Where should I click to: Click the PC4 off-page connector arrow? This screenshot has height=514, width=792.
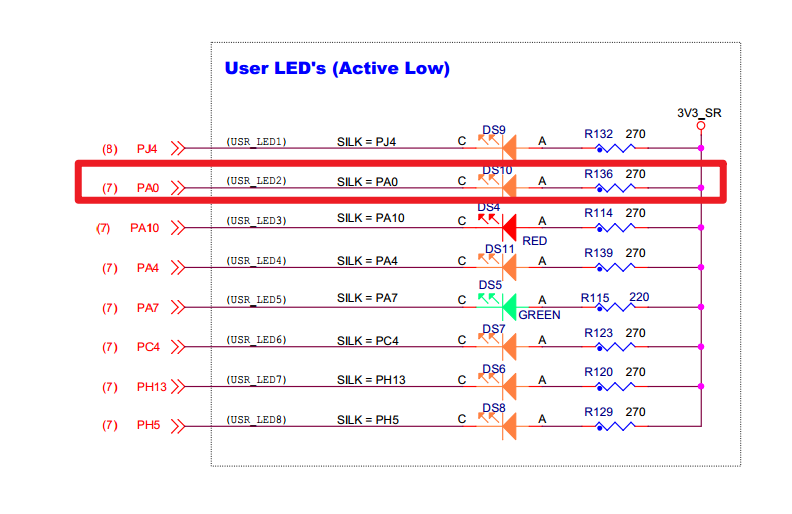point(178,347)
